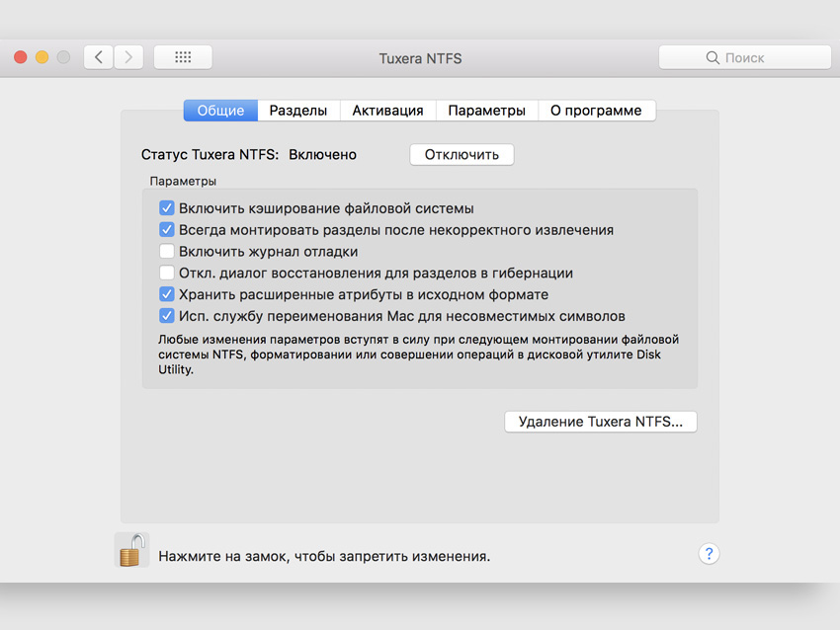The height and width of the screenshot is (630, 840).
Task: Select the Общие tab
Action: point(220,111)
